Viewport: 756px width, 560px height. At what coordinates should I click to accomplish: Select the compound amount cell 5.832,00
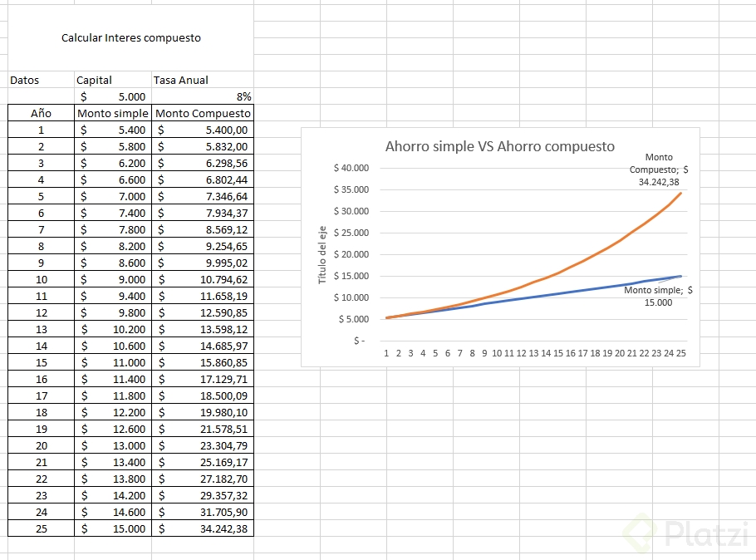[x=203, y=146]
